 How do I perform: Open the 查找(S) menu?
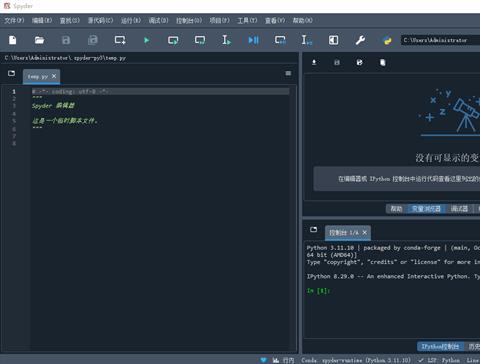pos(70,20)
